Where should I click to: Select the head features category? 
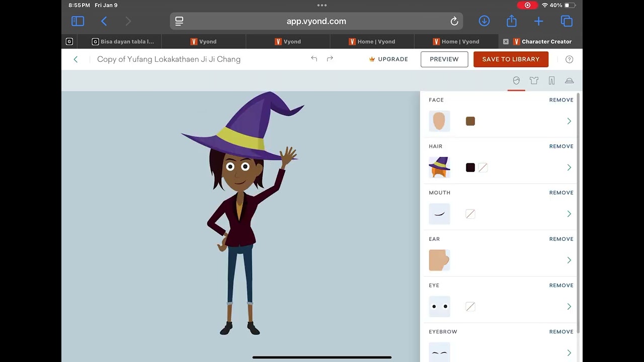(x=516, y=80)
